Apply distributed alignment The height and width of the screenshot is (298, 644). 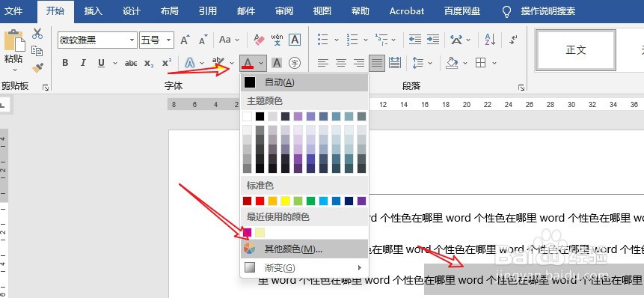point(395,63)
